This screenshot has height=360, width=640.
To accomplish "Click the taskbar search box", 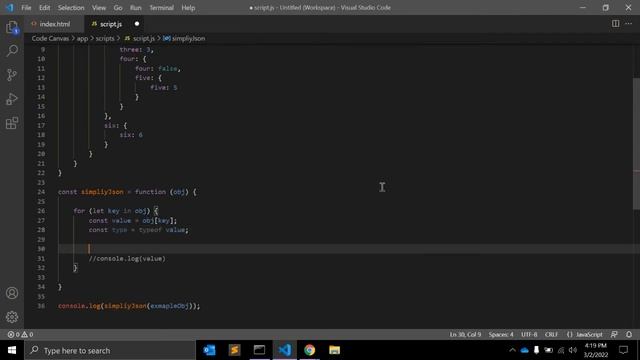I will coord(110,350).
